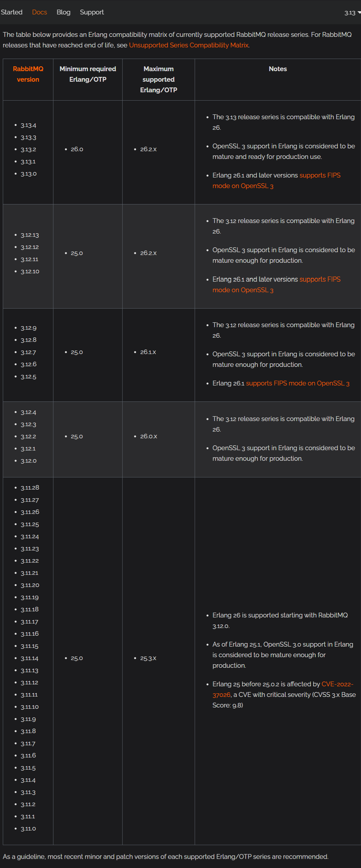Image resolution: width=361 pixels, height=868 pixels.
Task: Open FIPS mode link in 3.12.13 row
Action: point(276,285)
